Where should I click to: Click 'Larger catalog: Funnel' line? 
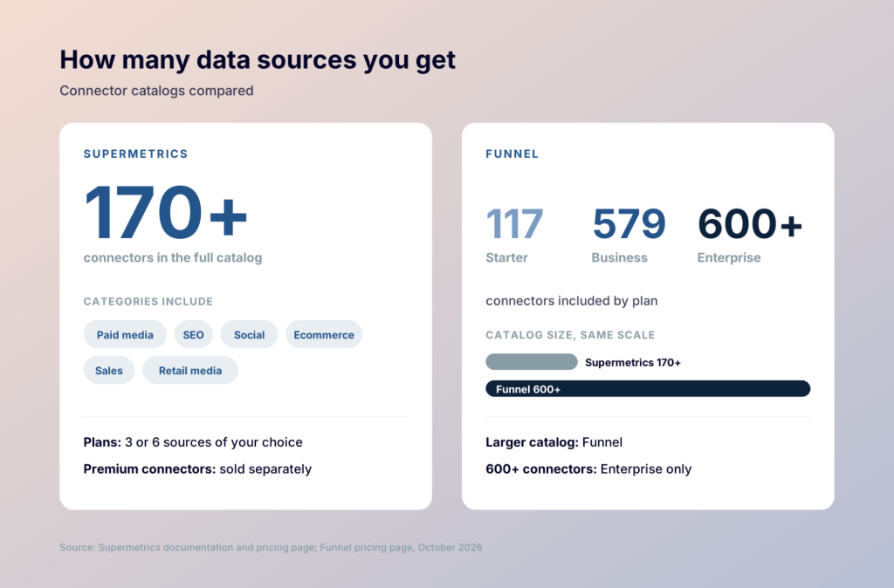(554, 442)
